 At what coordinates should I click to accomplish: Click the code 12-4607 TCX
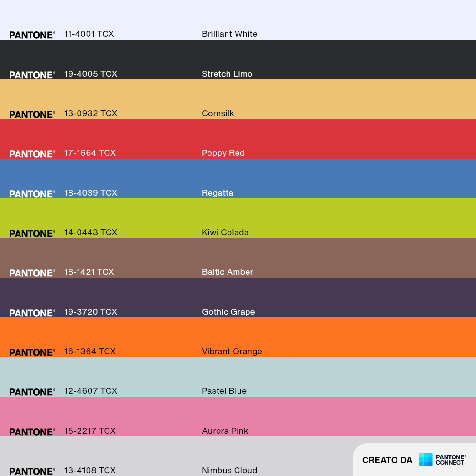pyautogui.click(x=90, y=391)
